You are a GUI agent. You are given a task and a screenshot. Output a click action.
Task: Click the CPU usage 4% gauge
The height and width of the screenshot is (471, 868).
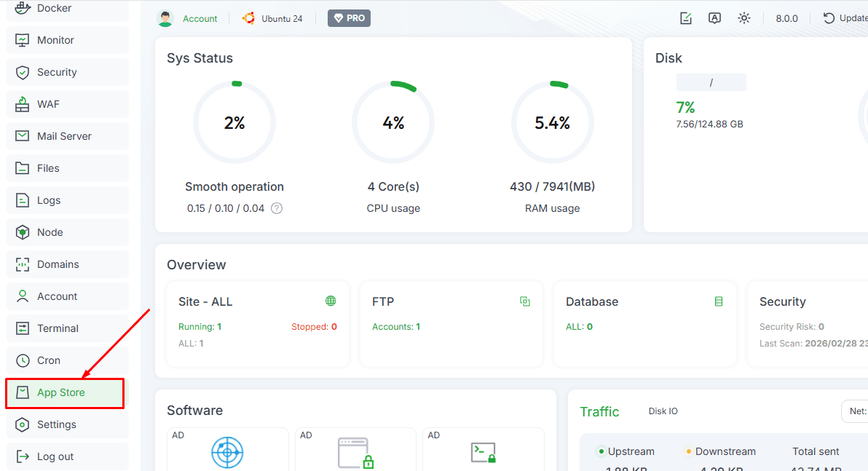pyautogui.click(x=393, y=123)
